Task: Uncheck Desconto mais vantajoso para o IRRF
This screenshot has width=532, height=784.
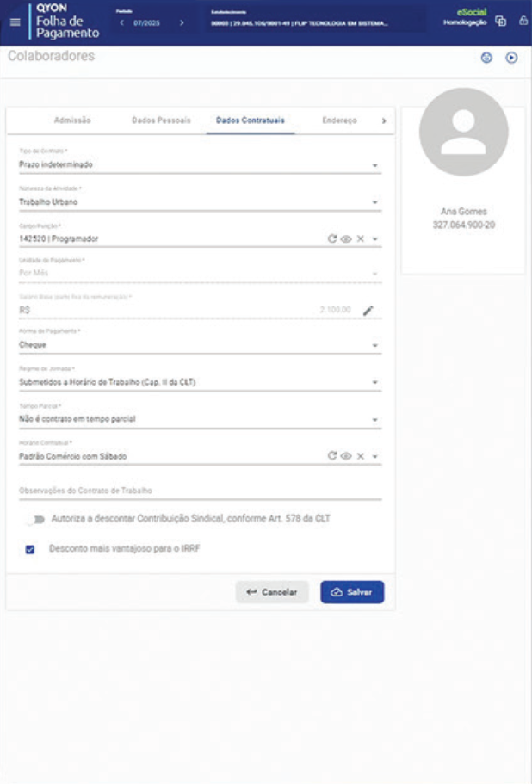Action: click(30, 548)
